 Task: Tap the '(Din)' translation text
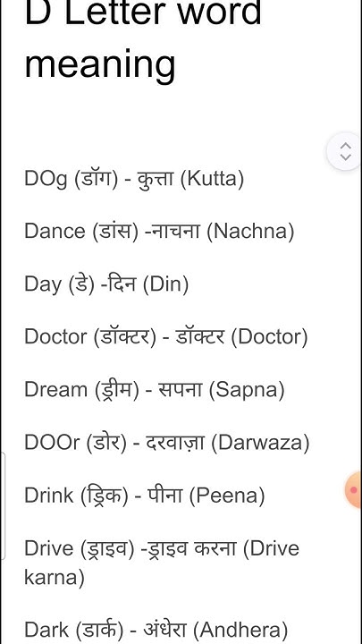click(x=166, y=284)
